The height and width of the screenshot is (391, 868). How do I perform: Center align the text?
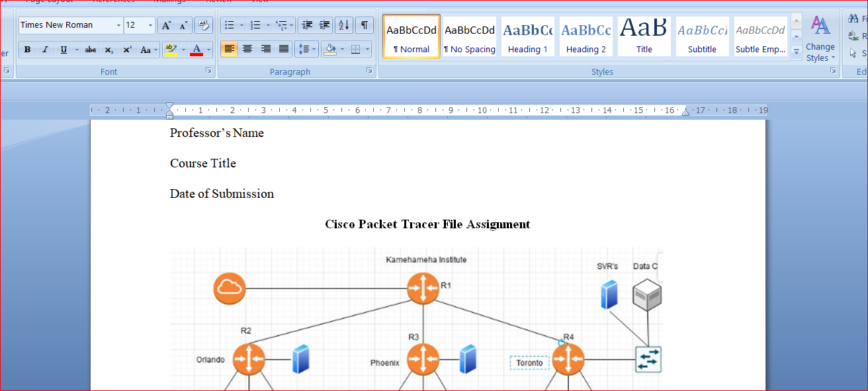click(247, 49)
